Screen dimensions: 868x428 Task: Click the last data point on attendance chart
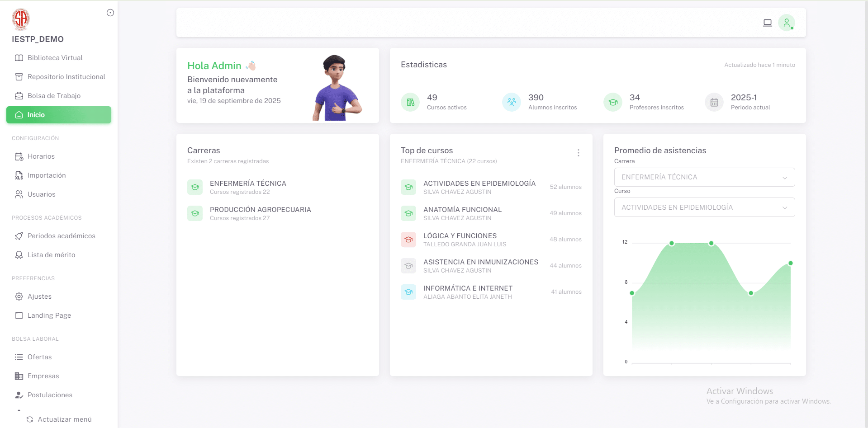pos(790,263)
